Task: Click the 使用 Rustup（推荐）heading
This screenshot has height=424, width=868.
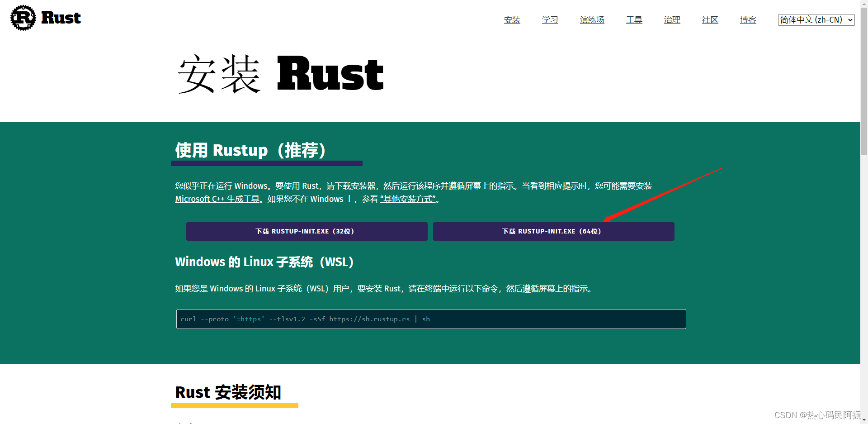Action: tap(250, 150)
